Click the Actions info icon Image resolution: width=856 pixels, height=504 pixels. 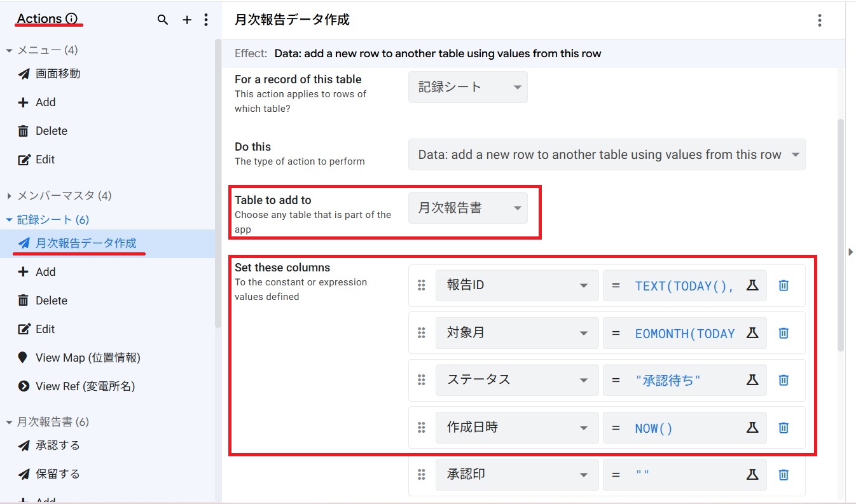coord(71,19)
